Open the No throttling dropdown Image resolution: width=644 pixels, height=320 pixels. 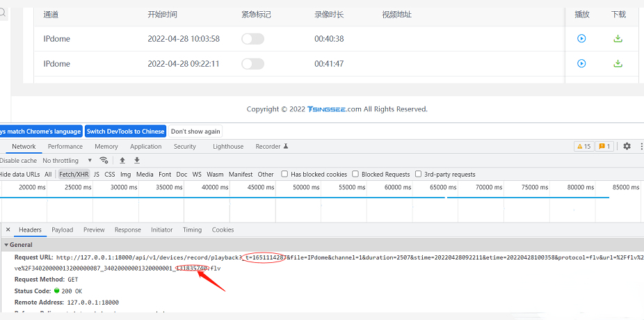[x=67, y=161]
